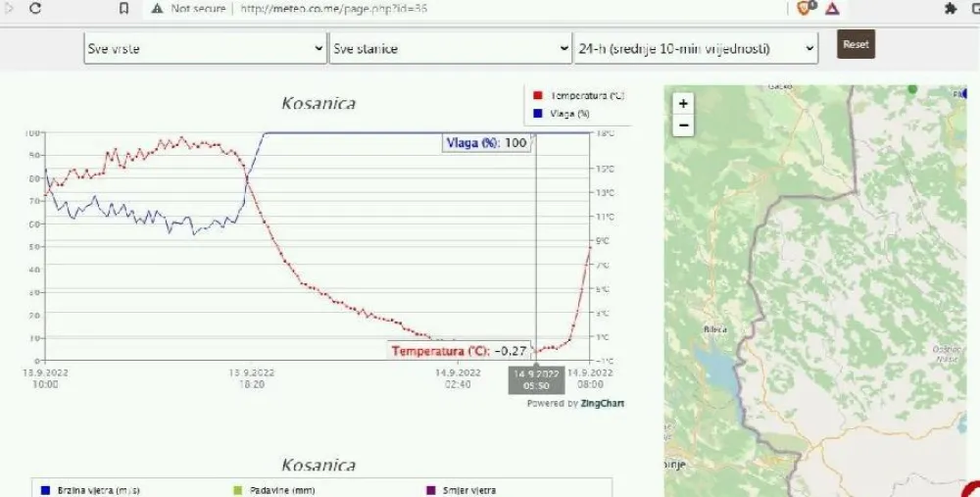
Task: Click the Vlaga (%): 100 tooltip
Action: pyautogui.click(x=486, y=142)
